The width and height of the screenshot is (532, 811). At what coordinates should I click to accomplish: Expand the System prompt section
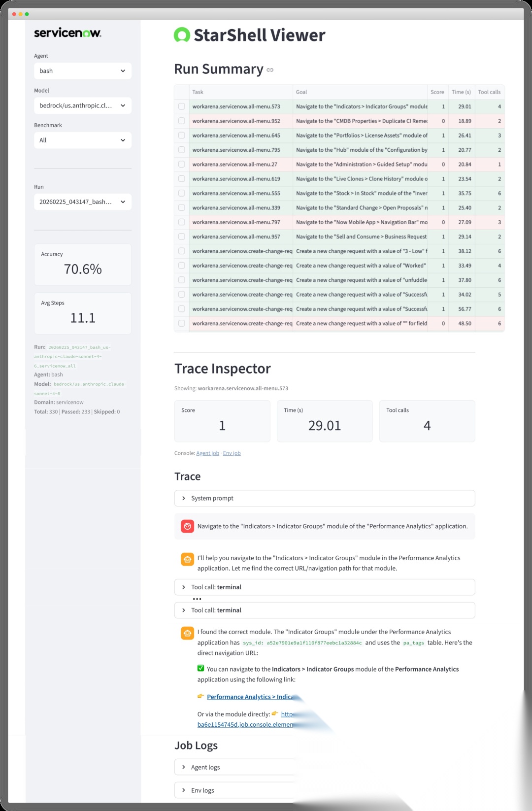click(325, 498)
